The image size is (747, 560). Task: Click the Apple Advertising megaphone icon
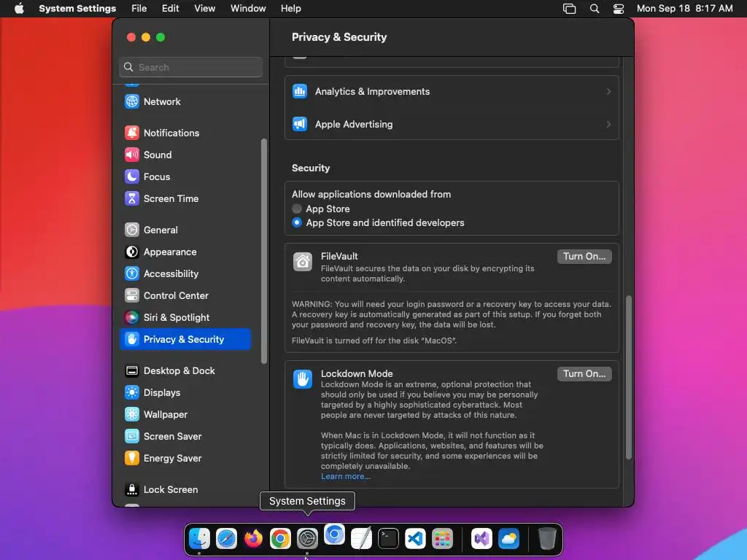pyautogui.click(x=300, y=124)
